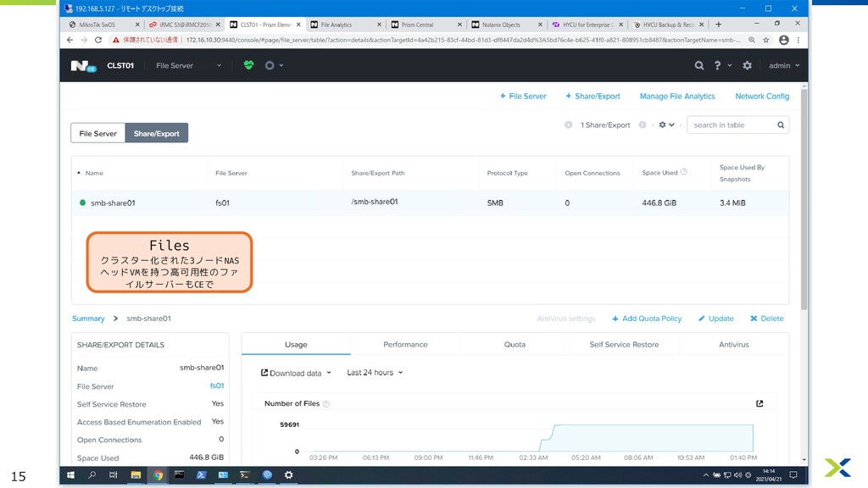
Task: Open File Explorer on taskbar
Action: 136,474
